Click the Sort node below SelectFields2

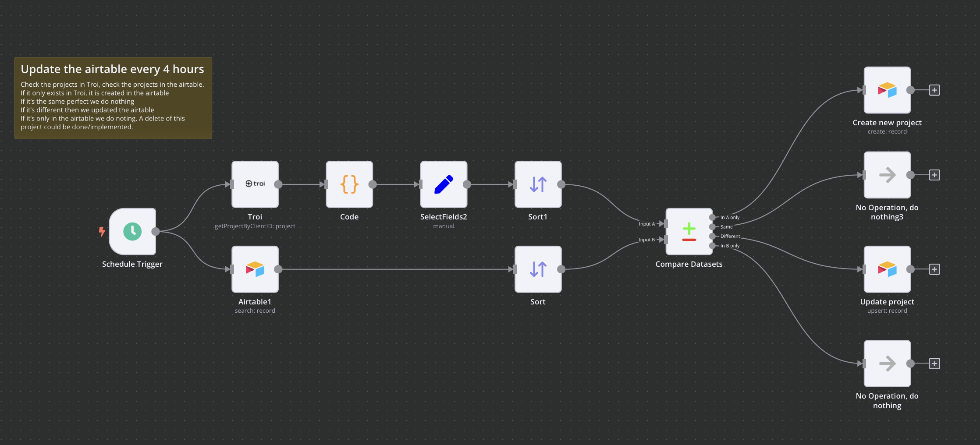pos(538,269)
